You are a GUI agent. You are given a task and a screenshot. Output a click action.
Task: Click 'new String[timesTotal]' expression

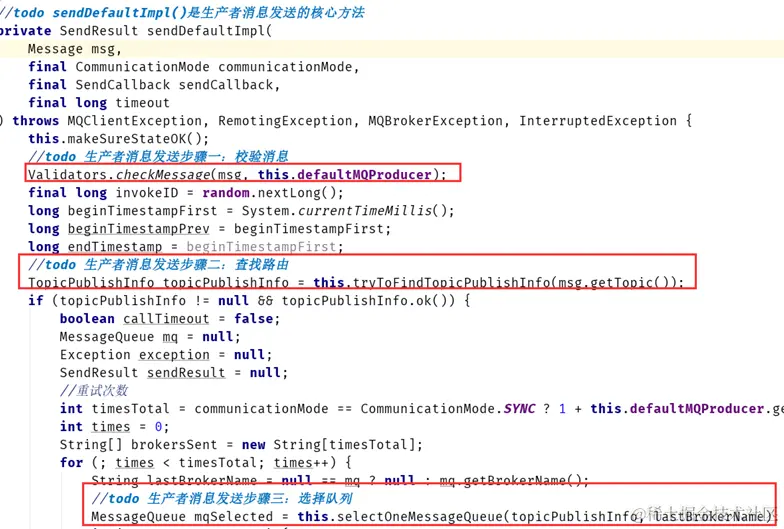pyautogui.click(x=328, y=444)
